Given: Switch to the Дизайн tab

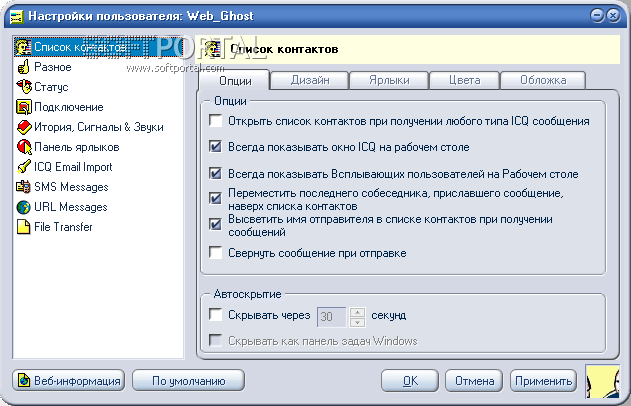Looking at the screenshot, I should [310, 80].
